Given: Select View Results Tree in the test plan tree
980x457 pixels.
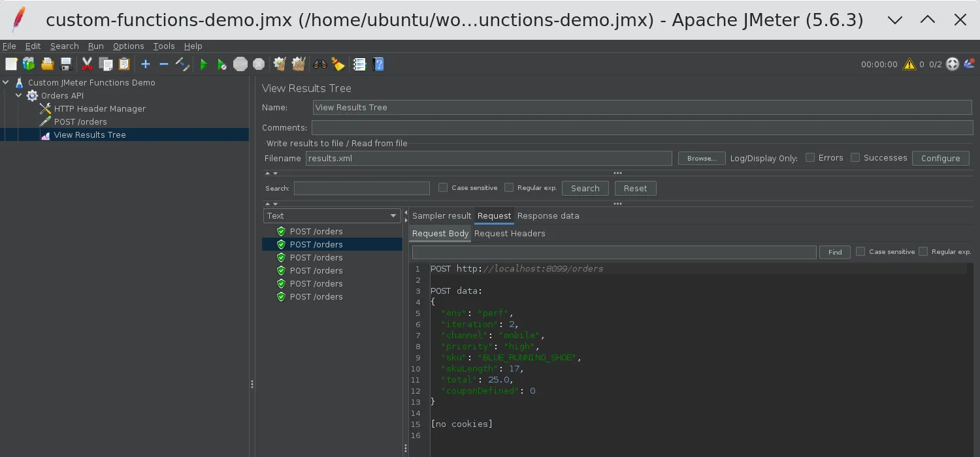Looking at the screenshot, I should [x=90, y=134].
